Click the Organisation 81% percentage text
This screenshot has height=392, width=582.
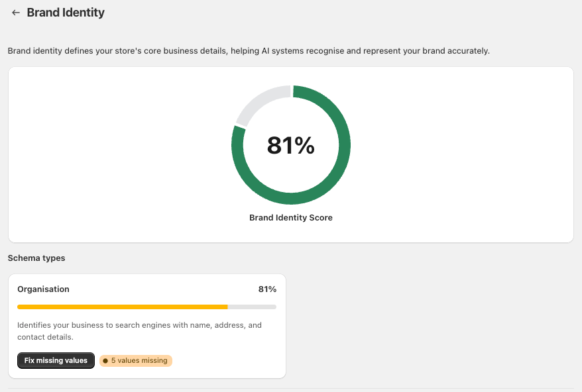267,289
